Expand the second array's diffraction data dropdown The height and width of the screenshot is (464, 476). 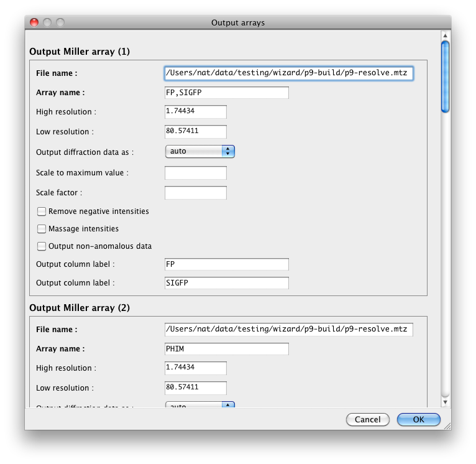[199, 406]
